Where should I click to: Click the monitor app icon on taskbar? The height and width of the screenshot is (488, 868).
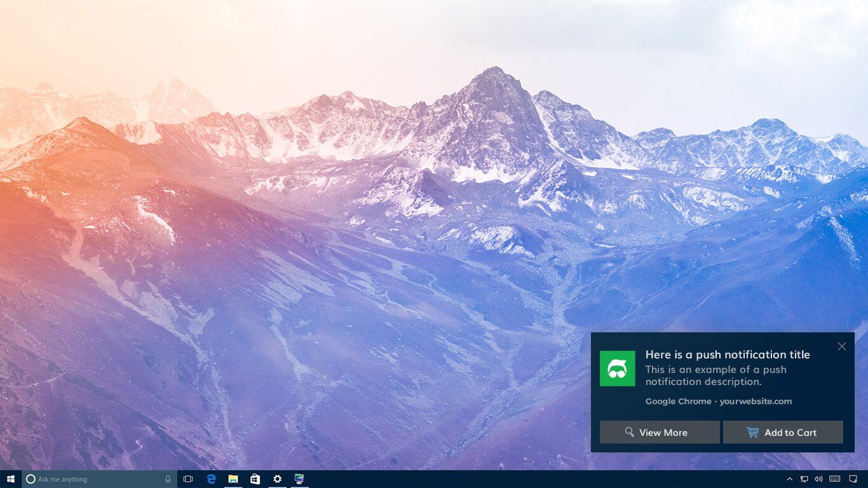click(299, 479)
